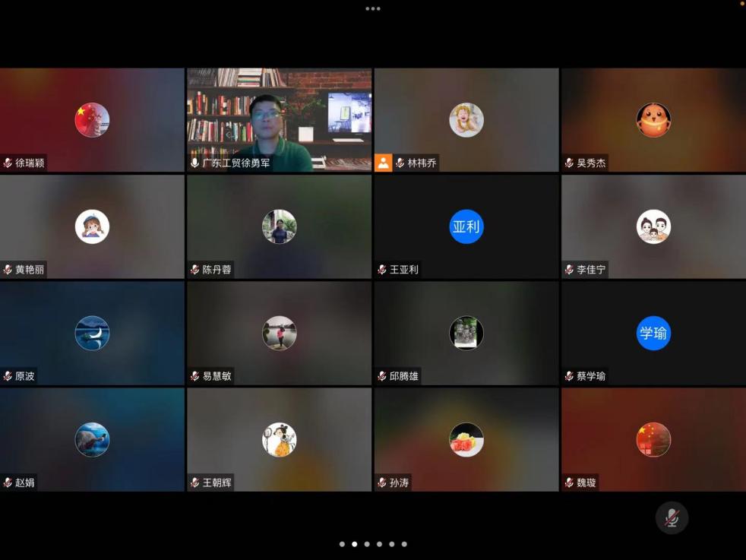Click the muted mic icon next to 蔡学瑜
The width and height of the screenshot is (746, 560).
pyautogui.click(x=569, y=376)
